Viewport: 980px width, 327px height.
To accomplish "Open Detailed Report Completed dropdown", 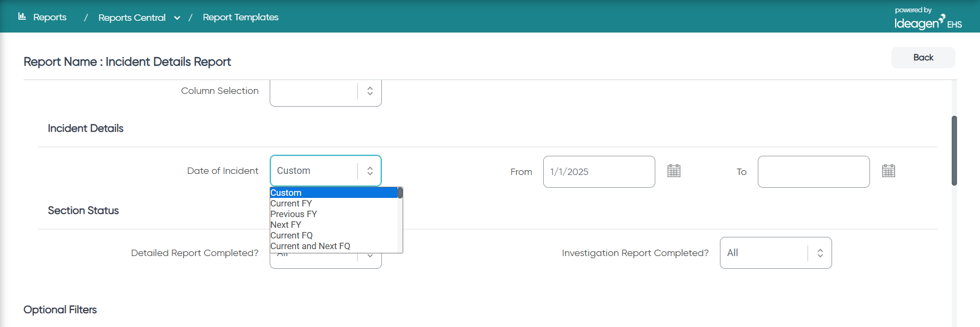I will click(x=326, y=261).
